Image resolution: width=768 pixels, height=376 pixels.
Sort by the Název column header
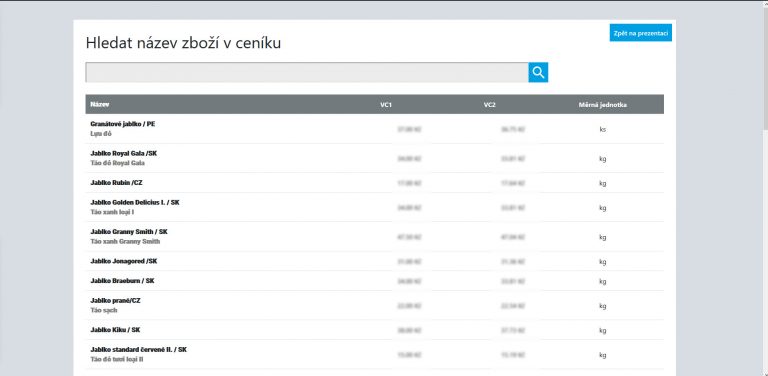(x=100, y=104)
